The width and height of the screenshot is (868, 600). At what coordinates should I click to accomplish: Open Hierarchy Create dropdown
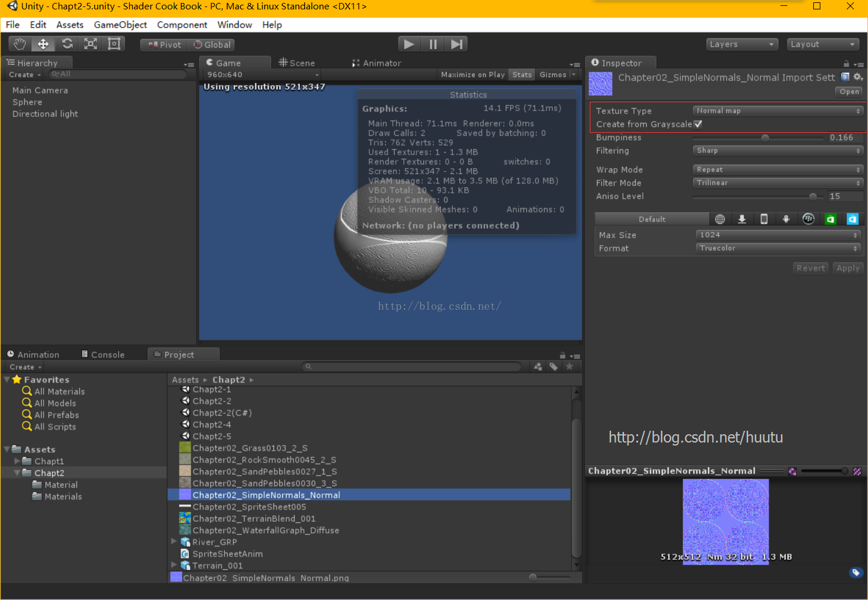tap(25, 75)
